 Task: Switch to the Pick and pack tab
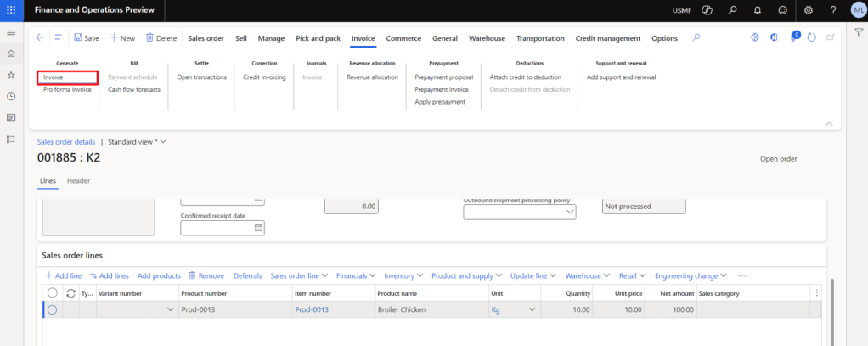coord(318,38)
